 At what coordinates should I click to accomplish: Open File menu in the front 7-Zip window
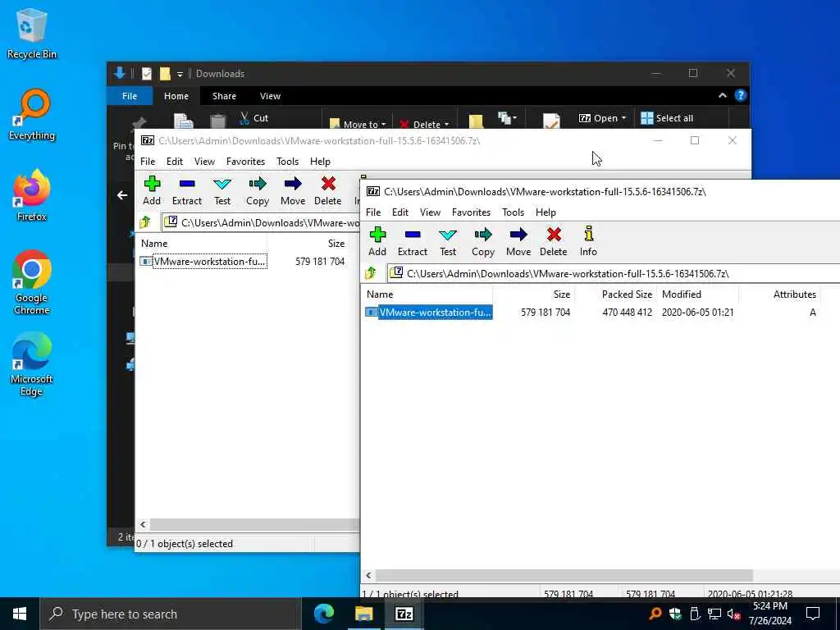(x=373, y=212)
